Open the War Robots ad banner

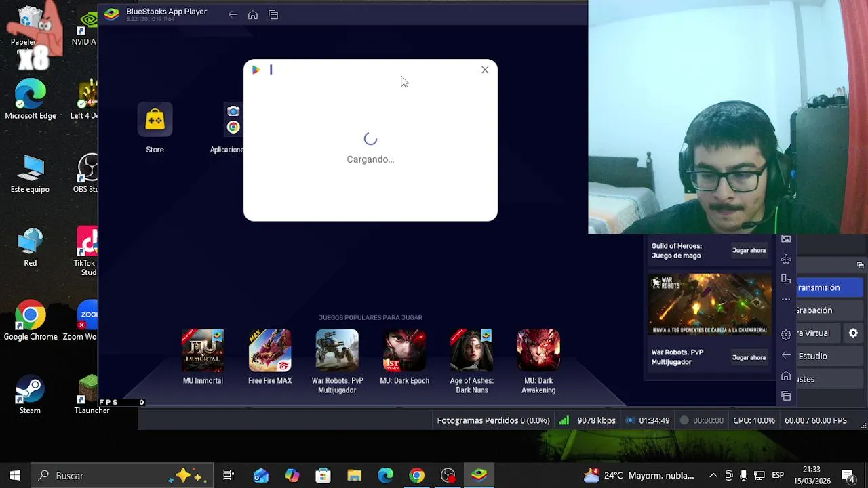pyautogui.click(x=710, y=304)
